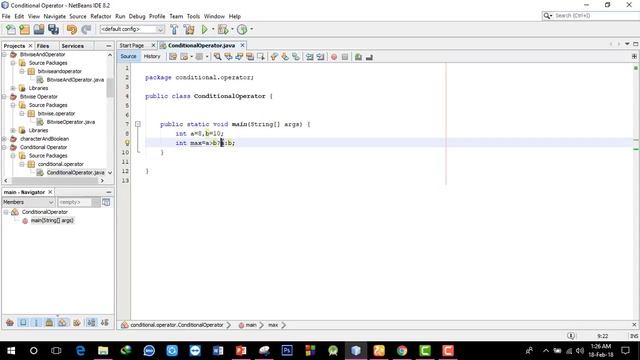This screenshot has width=640, height=360.
Task: Click the Uncomment editor toolbar icon
Action: pyautogui.click(x=369, y=57)
